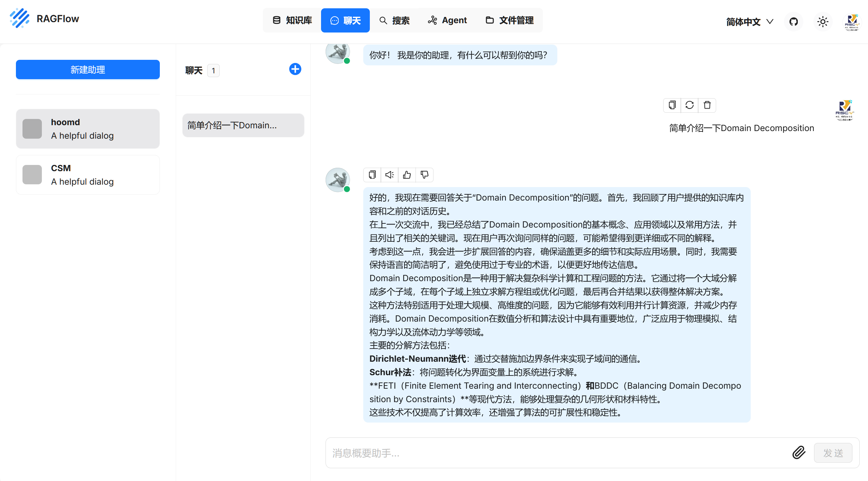Copy the user message with its copy icon
This screenshot has height=481, width=868.
coord(672,105)
